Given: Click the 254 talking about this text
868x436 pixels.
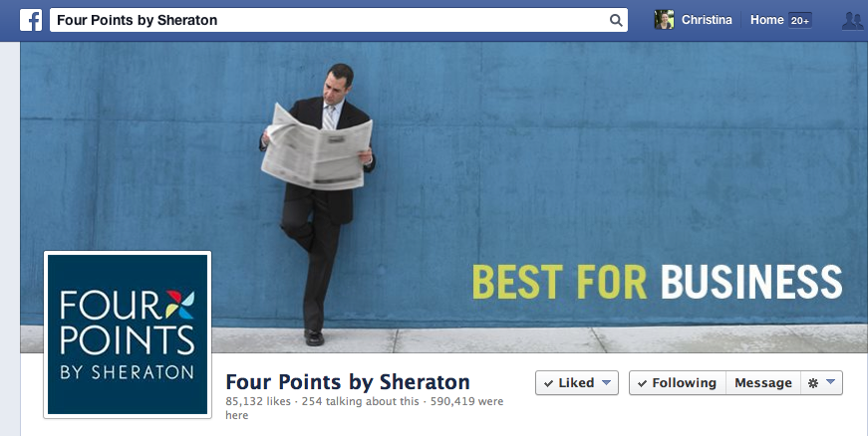Looking at the screenshot, I should pyautogui.click(x=361, y=401).
